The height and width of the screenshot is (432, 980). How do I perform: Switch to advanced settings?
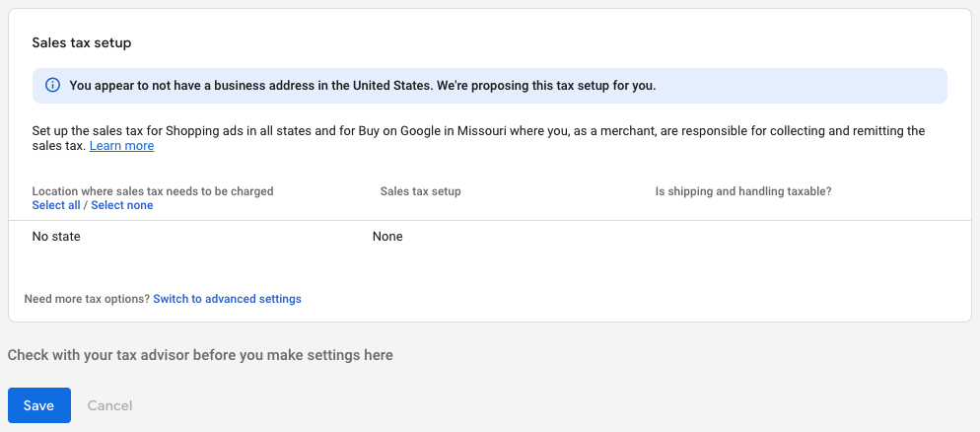[227, 299]
